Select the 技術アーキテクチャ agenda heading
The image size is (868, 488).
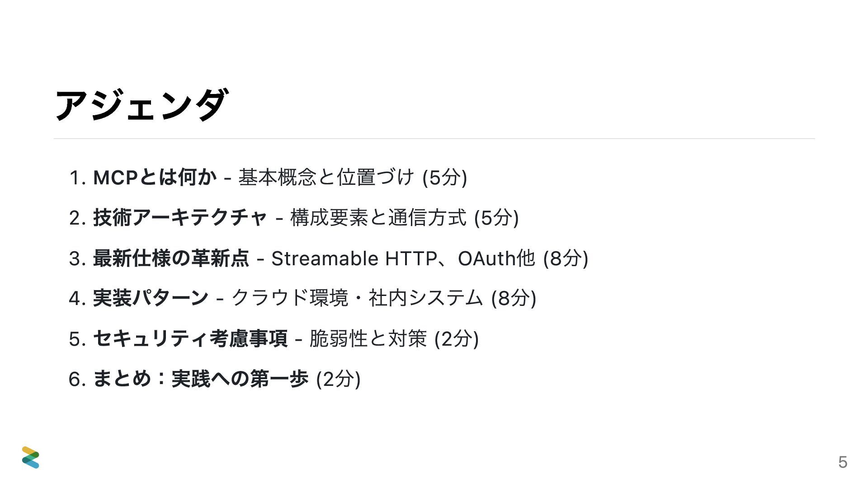(x=180, y=218)
